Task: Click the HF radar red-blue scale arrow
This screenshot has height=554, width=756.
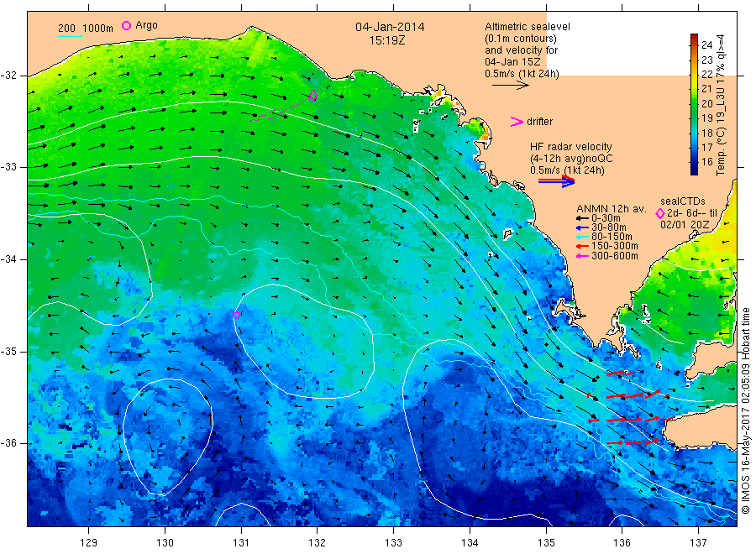Action: (x=556, y=181)
